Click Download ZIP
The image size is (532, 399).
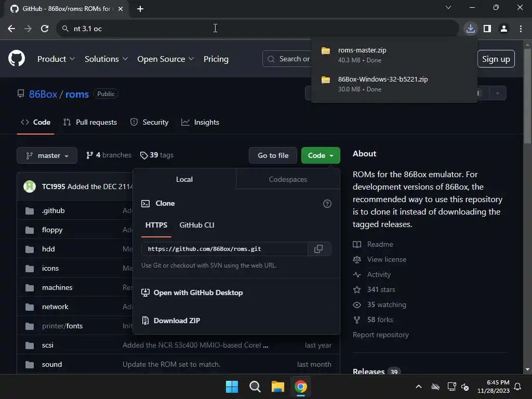(x=171, y=321)
